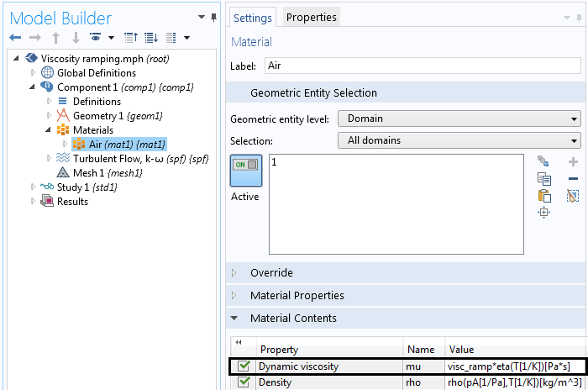
Task: Click the minus Remove from Selection icon
Action: pyautogui.click(x=573, y=179)
